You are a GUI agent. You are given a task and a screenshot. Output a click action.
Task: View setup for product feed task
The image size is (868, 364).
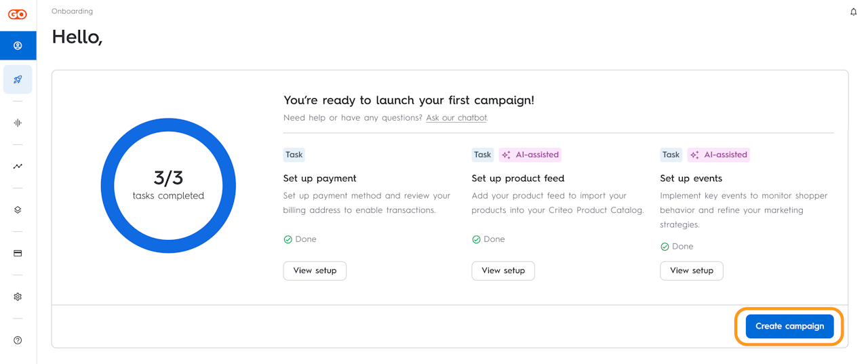point(503,270)
